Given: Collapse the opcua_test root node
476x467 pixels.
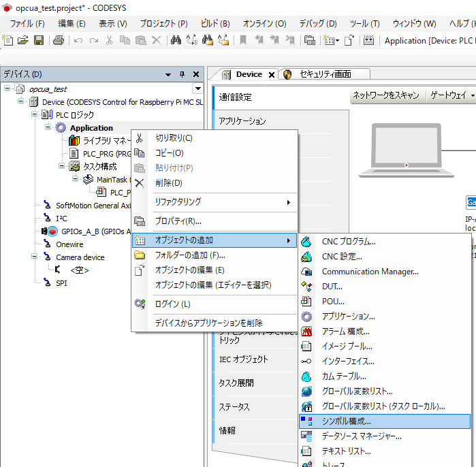Looking at the screenshot, I should coord(7,88).
